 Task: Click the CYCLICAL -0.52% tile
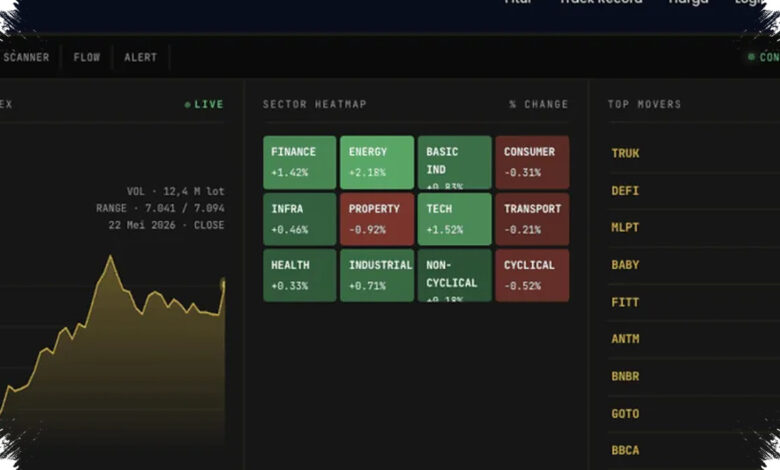click(x=532, y=276)
